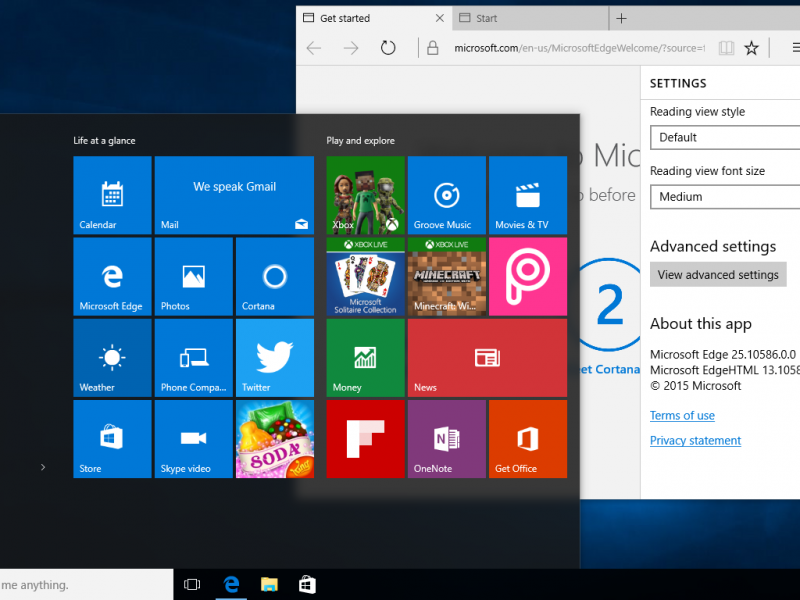Image resolution: width=800 pixels, height=600 pixels.
Task: Click Edge forward arrow button
Action: [x=351, y=48]
